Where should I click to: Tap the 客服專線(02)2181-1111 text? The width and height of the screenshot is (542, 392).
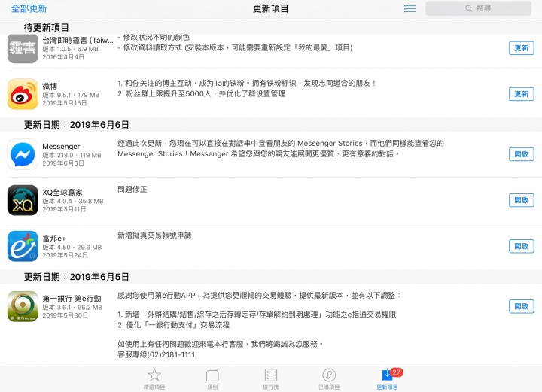[157, 354]
